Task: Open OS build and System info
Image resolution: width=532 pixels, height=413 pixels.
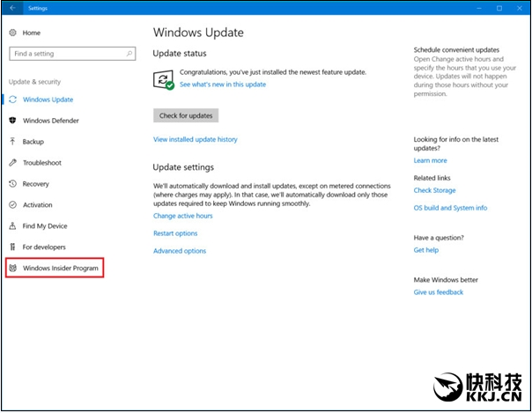Action: (450, 208)
